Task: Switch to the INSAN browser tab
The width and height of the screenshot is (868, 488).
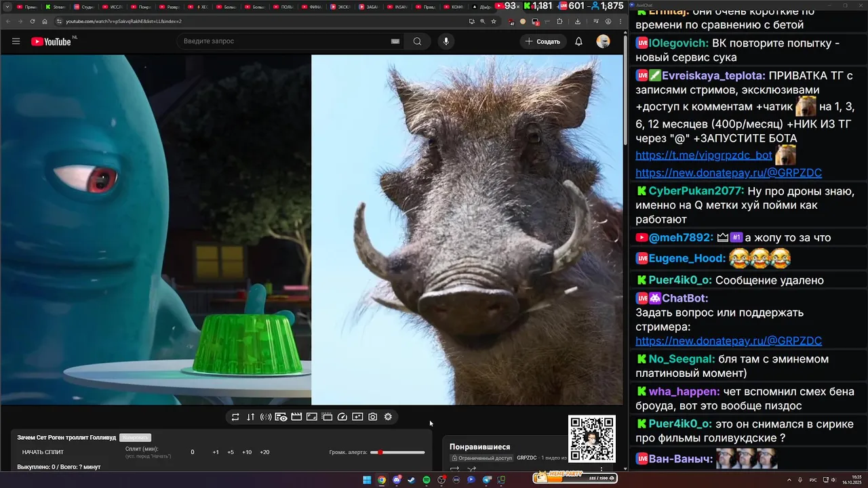Action: click(396, 7)
